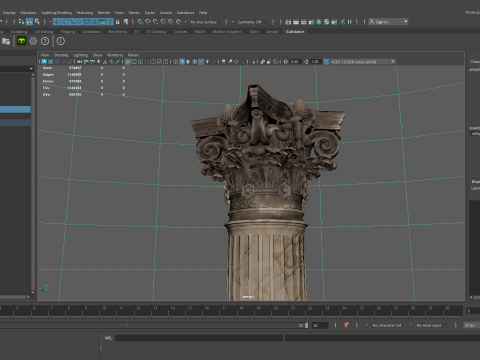Open the Lighting/Shading menu
This screenshot has height=360, width=480.
(57, 13)
